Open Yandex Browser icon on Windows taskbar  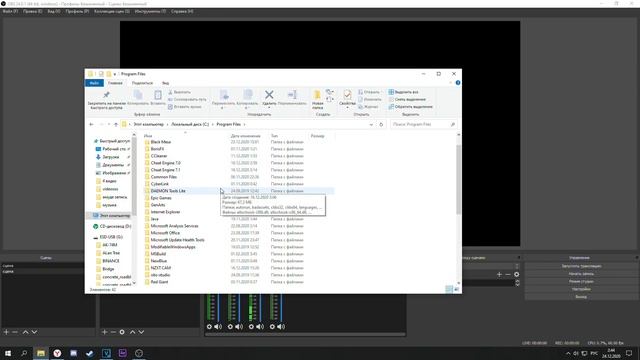click(57, 353)
